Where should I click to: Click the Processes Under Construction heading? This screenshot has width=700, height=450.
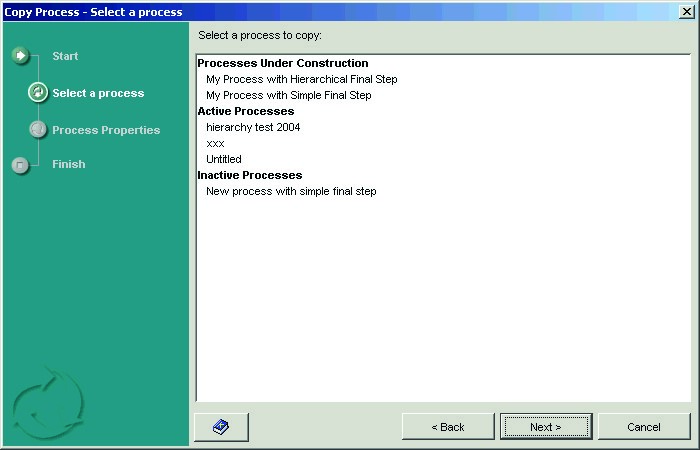tap(282, 63)
